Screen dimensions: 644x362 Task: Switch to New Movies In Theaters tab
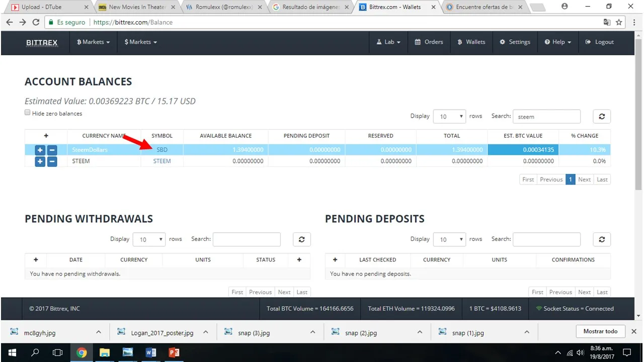tap(137, 7)
